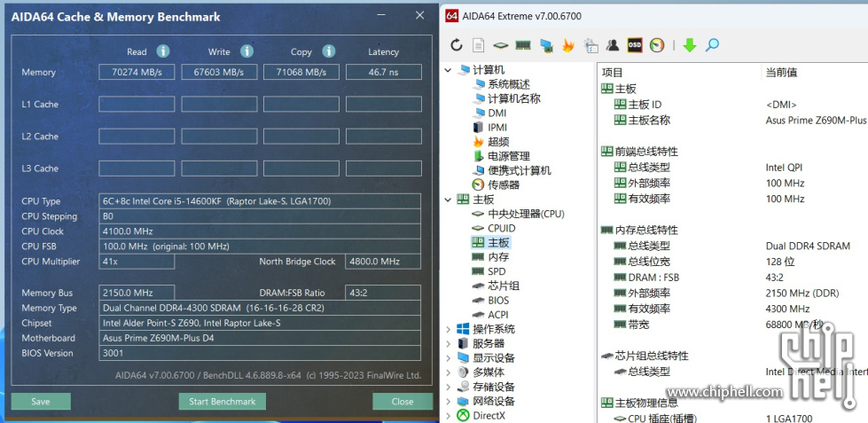Expand the 存储设备 tree node
The image size is (868, 423).
click(x=448, y=387)
